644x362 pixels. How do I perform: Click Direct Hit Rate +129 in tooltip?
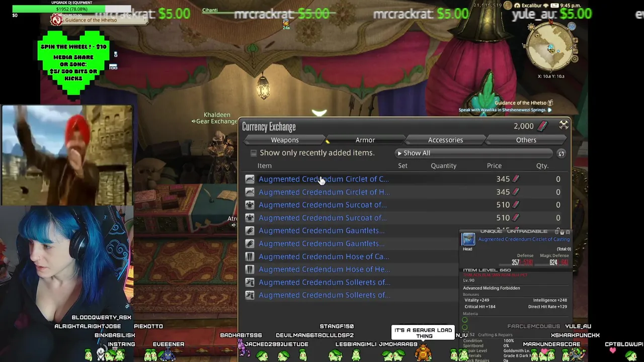548,307
